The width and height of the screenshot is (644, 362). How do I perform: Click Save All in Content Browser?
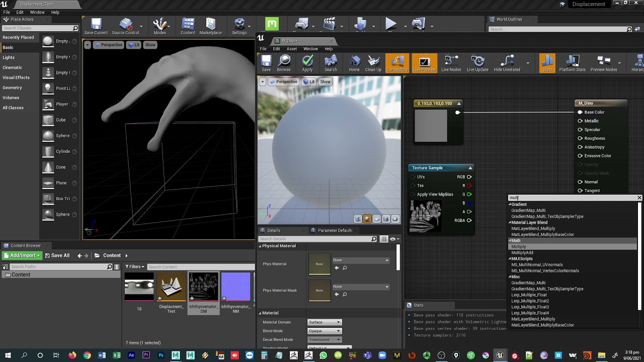click(x=57, y=255)
